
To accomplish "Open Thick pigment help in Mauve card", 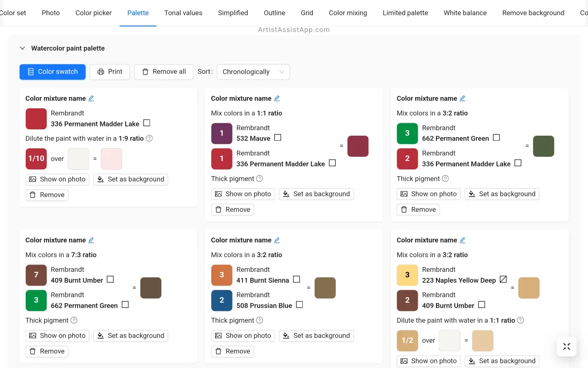I will coord(260,178).
